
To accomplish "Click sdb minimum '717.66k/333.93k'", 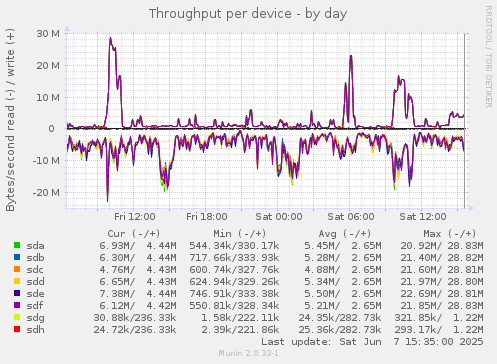I will [234, 258].
